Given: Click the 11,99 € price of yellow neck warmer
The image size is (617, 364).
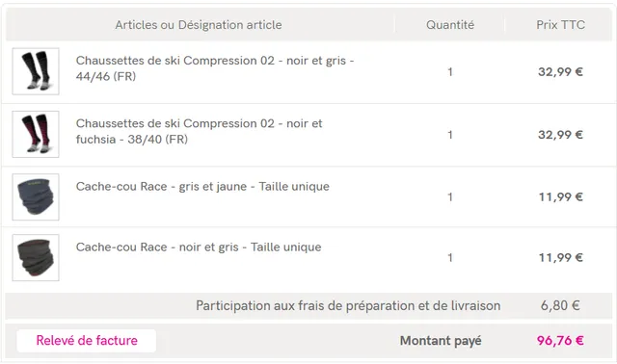Looking at the screenshot, I should pos(560,197).
